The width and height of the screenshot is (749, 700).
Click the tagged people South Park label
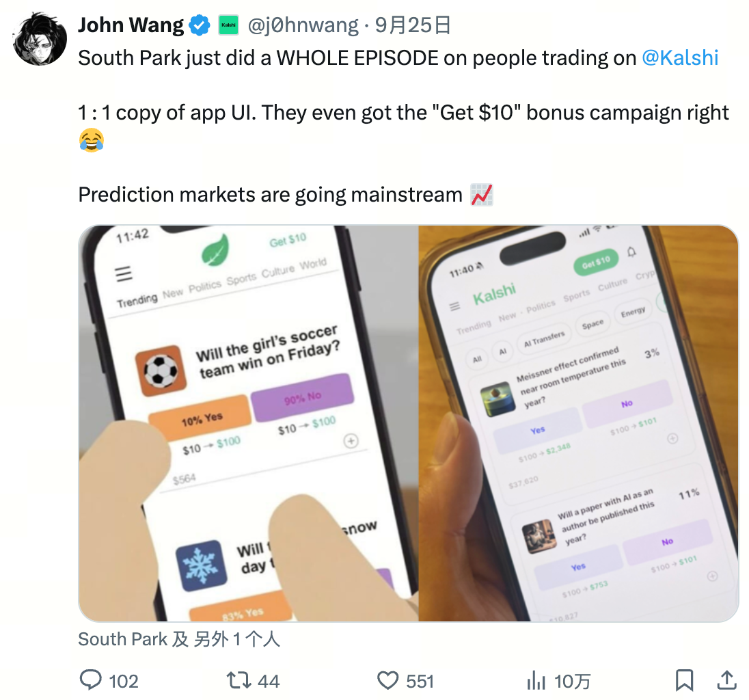coord(179,639)
